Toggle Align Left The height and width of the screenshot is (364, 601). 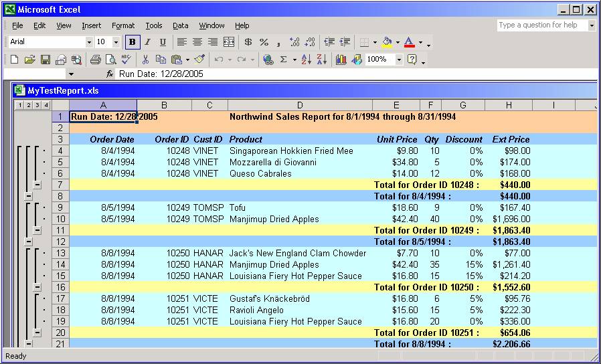pyautogui.click(x=182, y=41)
